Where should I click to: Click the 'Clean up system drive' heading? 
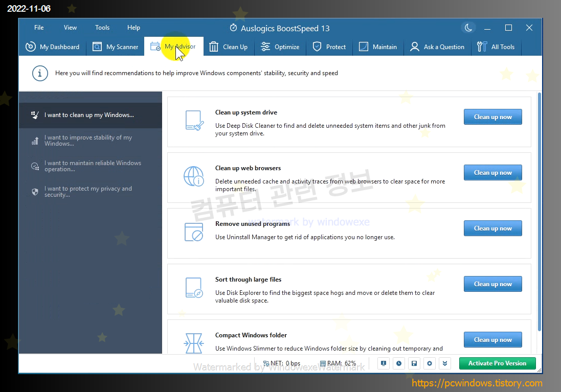coord(246,112)
